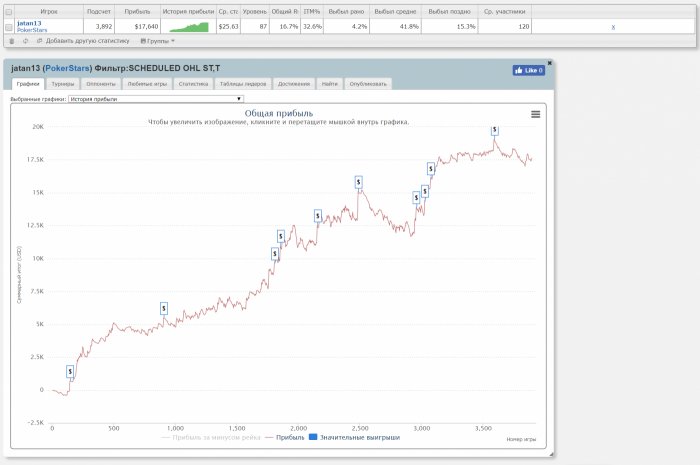Image resolution: width=700 pixels, height=465 pixels.
Task: Click the first $ marker near zero profit
Action: coord(70,372)
